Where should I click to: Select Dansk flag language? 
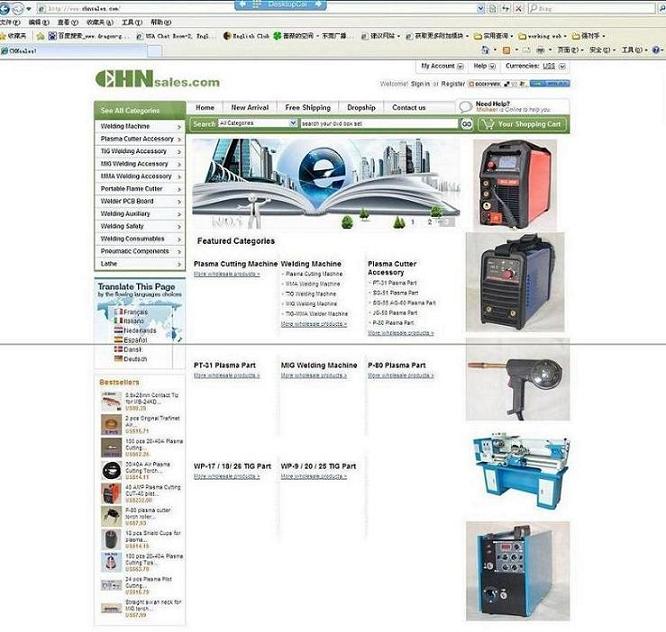(x=128, y=350)
